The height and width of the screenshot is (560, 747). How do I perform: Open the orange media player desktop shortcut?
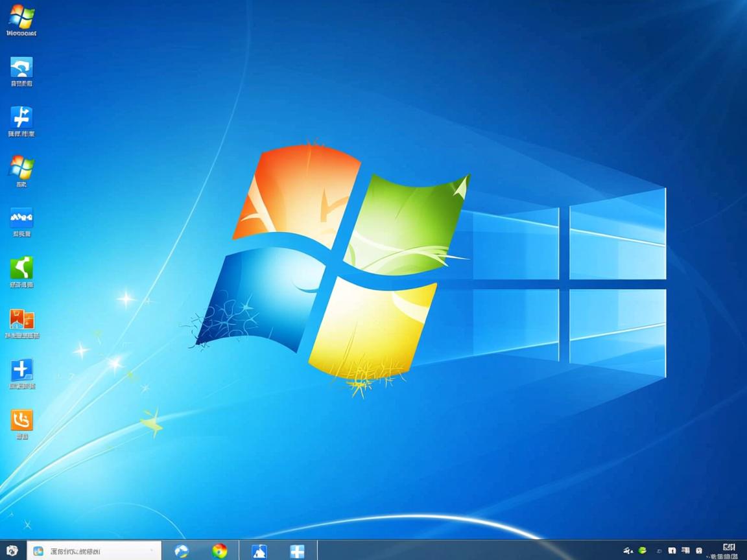21,321
